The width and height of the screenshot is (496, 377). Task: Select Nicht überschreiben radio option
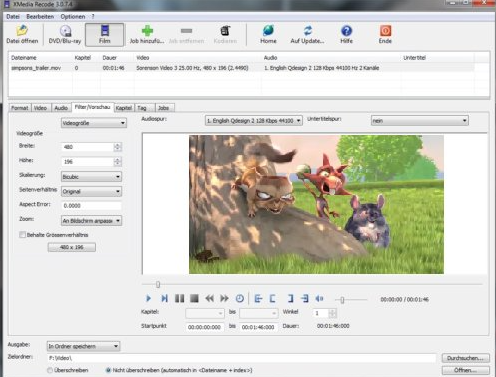pos(108,370)
